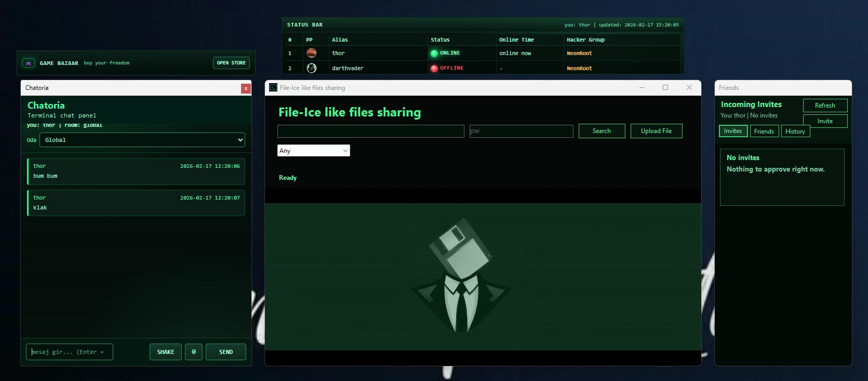Click NeonRoot group in thor's row
The width and height of the screenshot is (868, 381).
[579, 53]
